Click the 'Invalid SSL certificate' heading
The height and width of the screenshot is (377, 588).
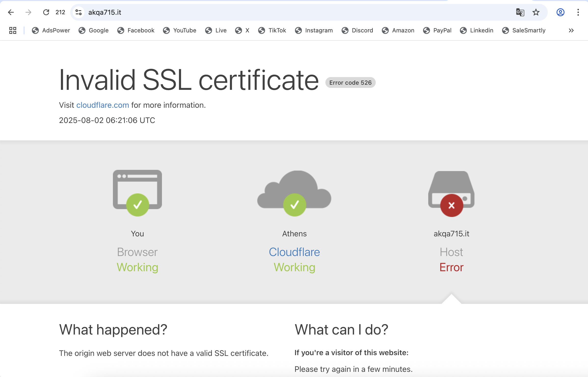point(189,80)
